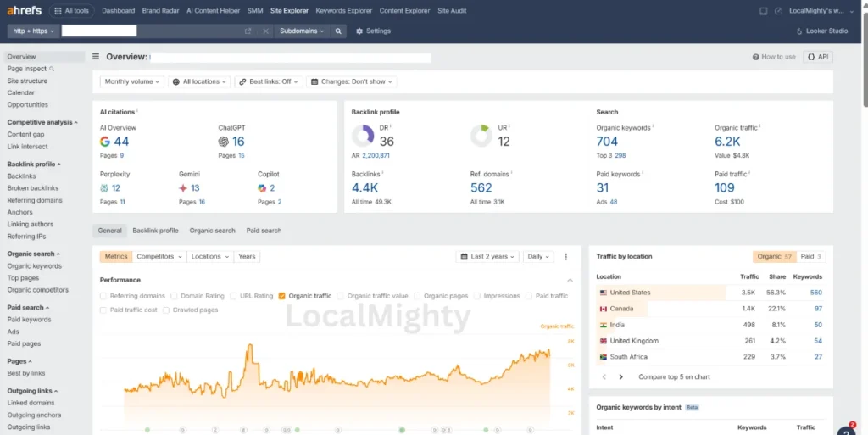Enable the Impressions checkbox
The image size is (868, 435).
coord(476,296)
